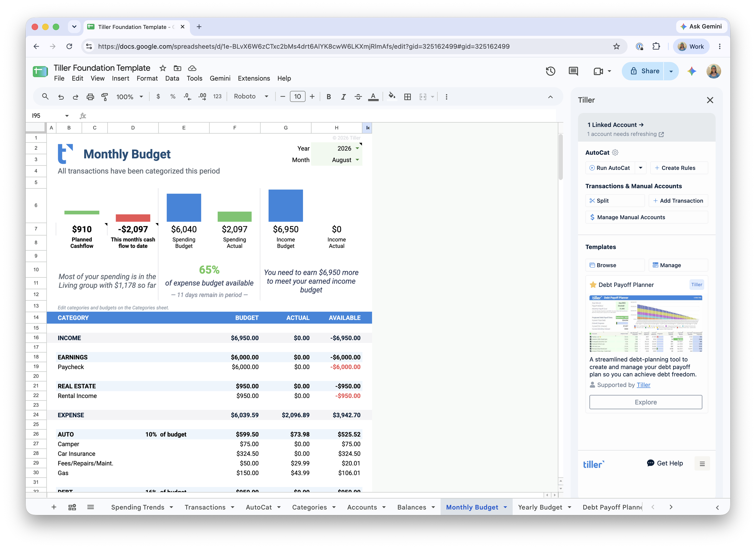This screenshot has width=756, height=549.
Task: Click the Meet video camera icon
Action: 598,71
